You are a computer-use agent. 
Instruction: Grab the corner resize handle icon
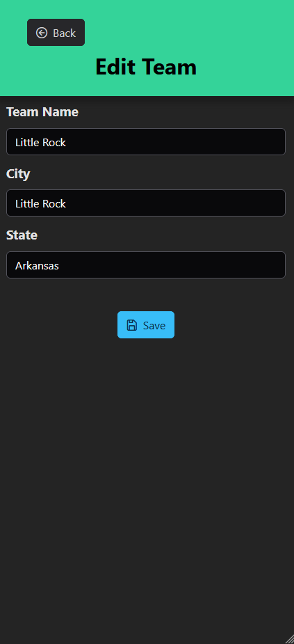(290, 639)
